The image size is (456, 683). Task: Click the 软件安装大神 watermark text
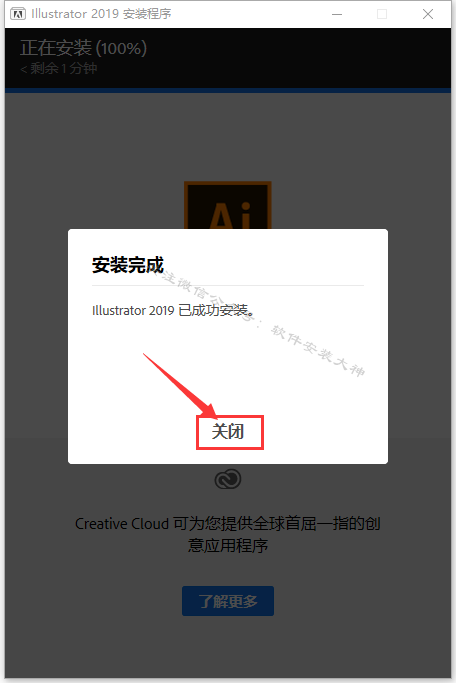click(318, 351)
